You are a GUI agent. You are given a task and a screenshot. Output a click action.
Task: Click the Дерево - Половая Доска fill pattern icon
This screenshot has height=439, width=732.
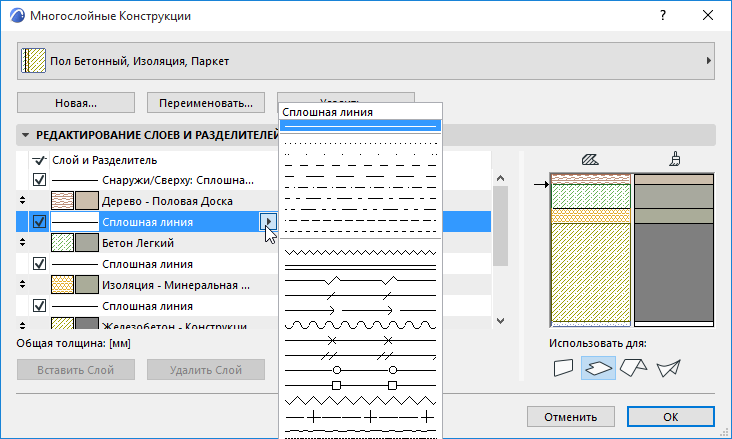coord(63,200)
